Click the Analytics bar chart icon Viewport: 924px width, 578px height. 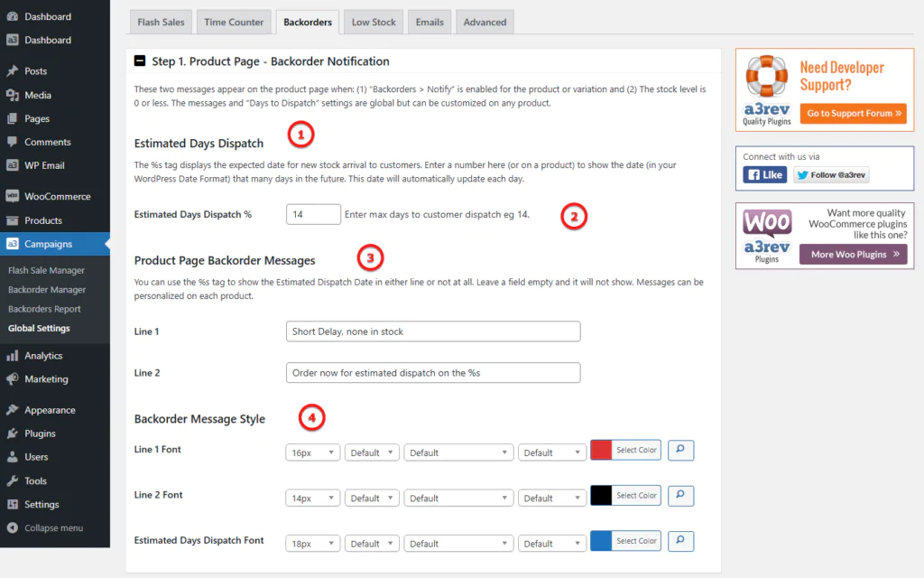click(13, 356)
